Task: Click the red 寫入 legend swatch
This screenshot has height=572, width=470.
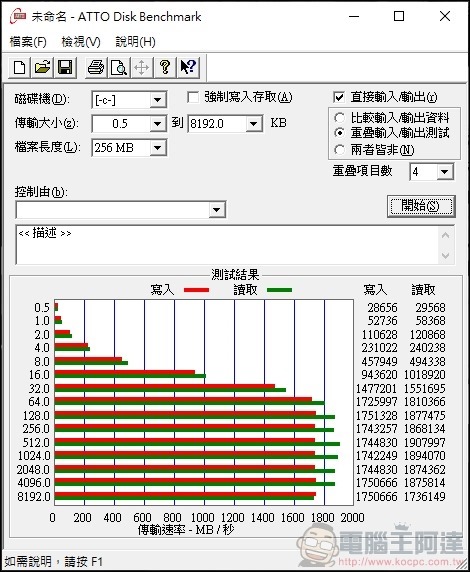Action: point(196,290)
